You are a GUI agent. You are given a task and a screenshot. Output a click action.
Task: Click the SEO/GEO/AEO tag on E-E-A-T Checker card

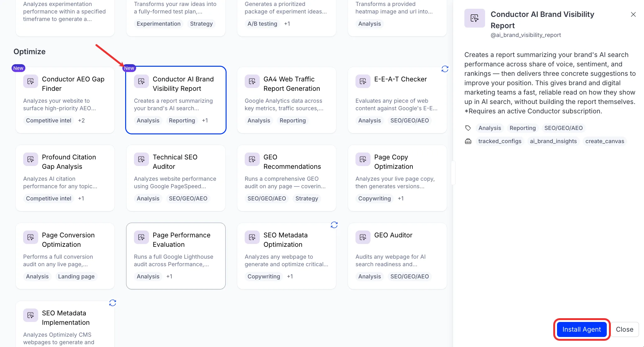410,121
